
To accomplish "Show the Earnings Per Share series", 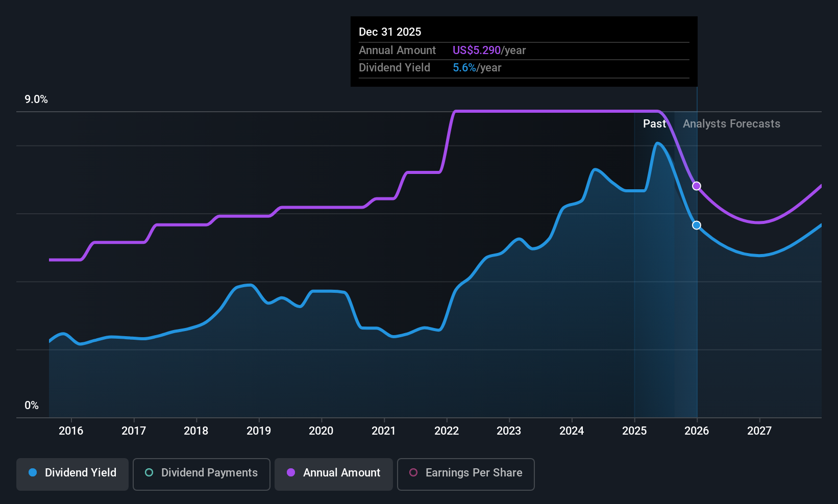I will (465, 473).
